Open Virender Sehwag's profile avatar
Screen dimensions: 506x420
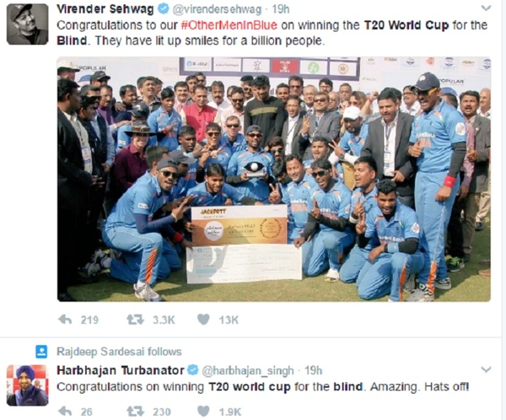pyautogui.click(x=28, y=24)
